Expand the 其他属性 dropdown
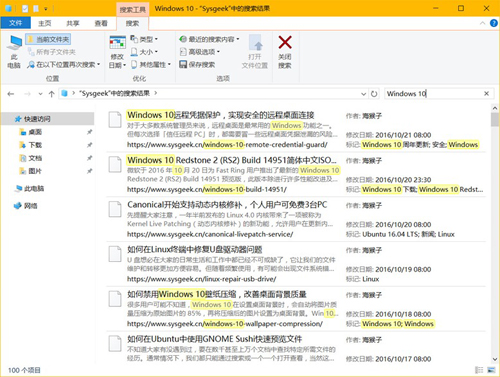This screenshot has width=500, height=377. point(151,65)
